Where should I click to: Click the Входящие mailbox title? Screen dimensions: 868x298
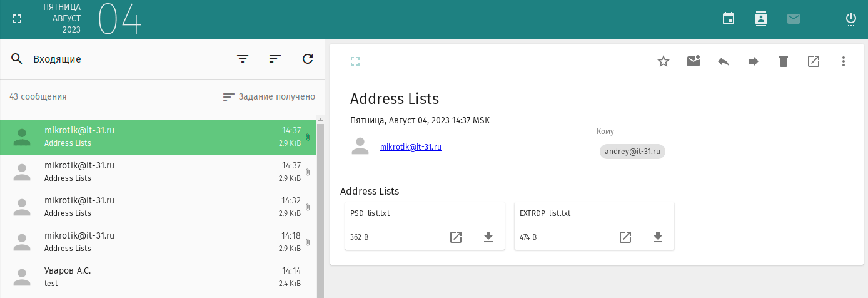coord(57,59)
